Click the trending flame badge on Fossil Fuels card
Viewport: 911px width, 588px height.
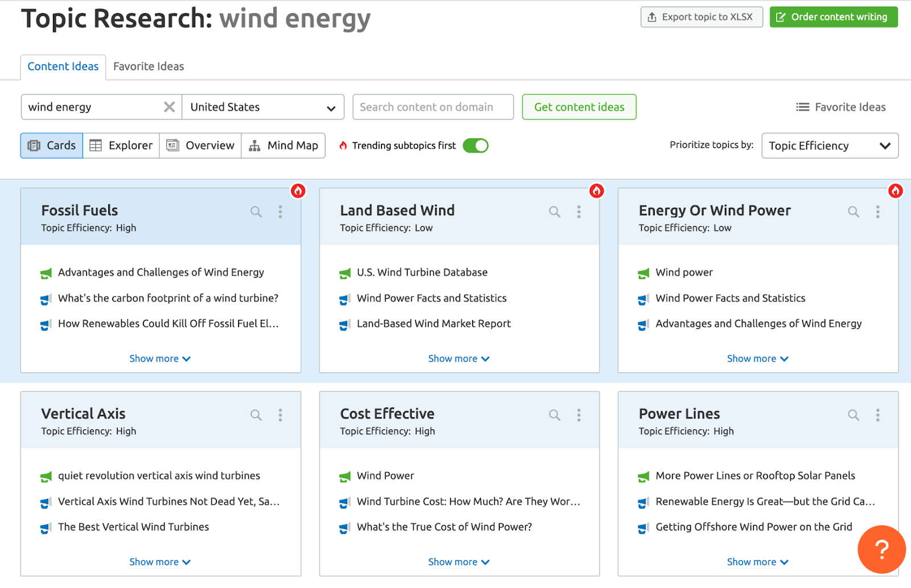pos(298,191)
